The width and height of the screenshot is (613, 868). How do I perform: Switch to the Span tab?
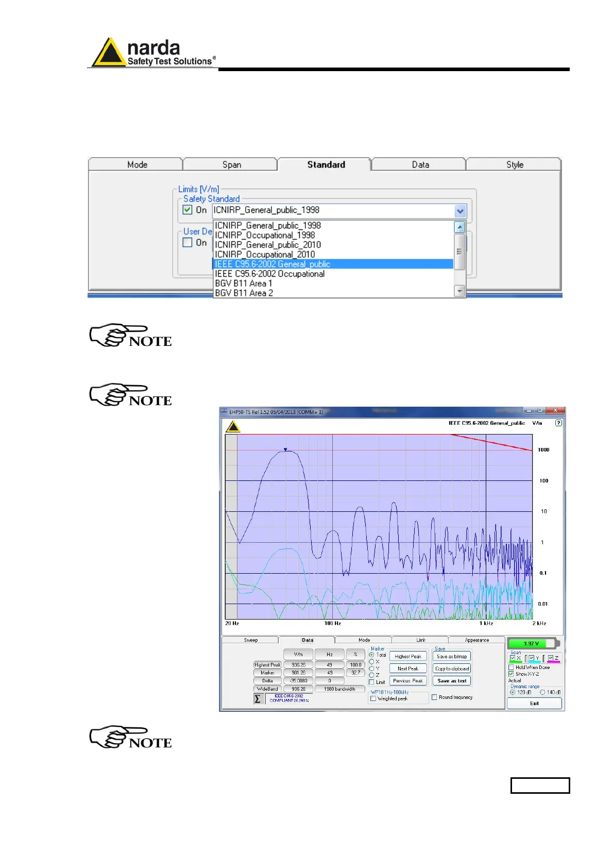click(x=231, y=164)
